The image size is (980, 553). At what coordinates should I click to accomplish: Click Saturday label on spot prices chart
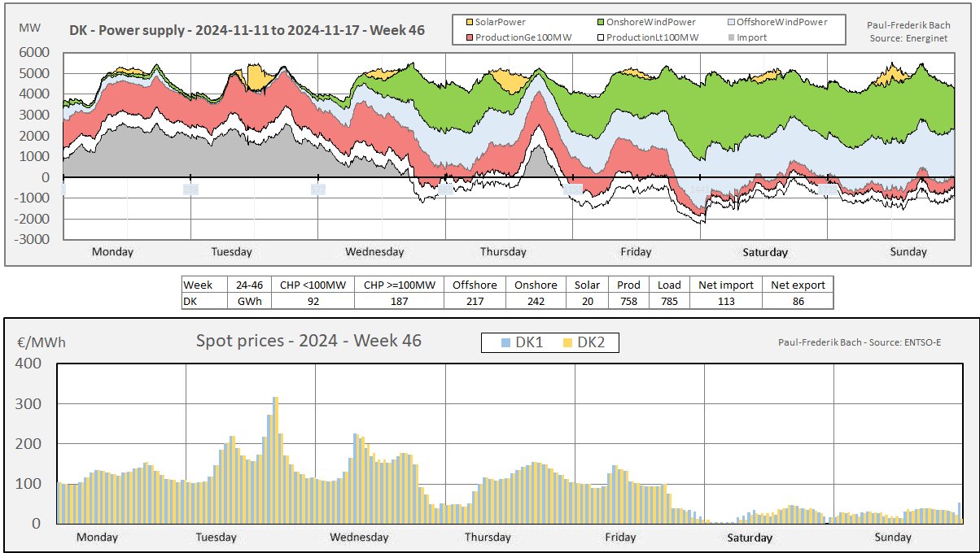click(x=750, y=538)
